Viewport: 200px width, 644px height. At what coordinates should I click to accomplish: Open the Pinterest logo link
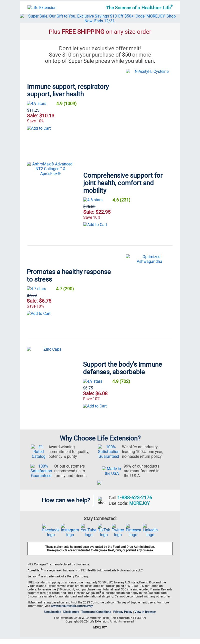[x=133, y=530]
